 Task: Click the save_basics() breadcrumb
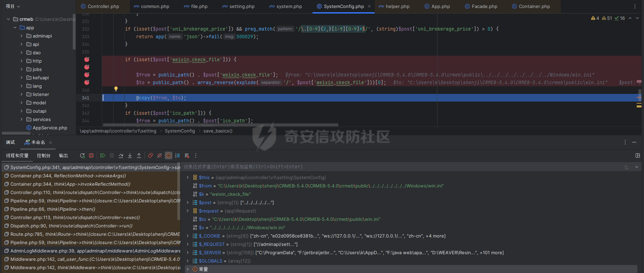click(x=218, y=131)
